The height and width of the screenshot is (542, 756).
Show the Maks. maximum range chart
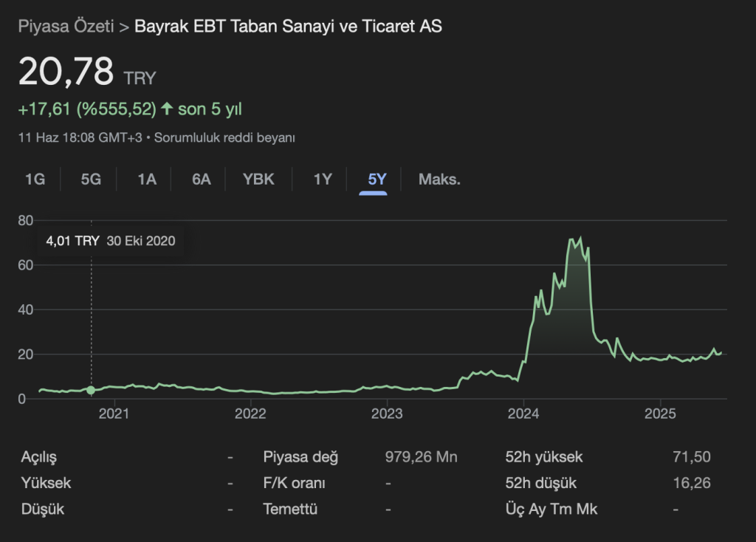[439, 179]
